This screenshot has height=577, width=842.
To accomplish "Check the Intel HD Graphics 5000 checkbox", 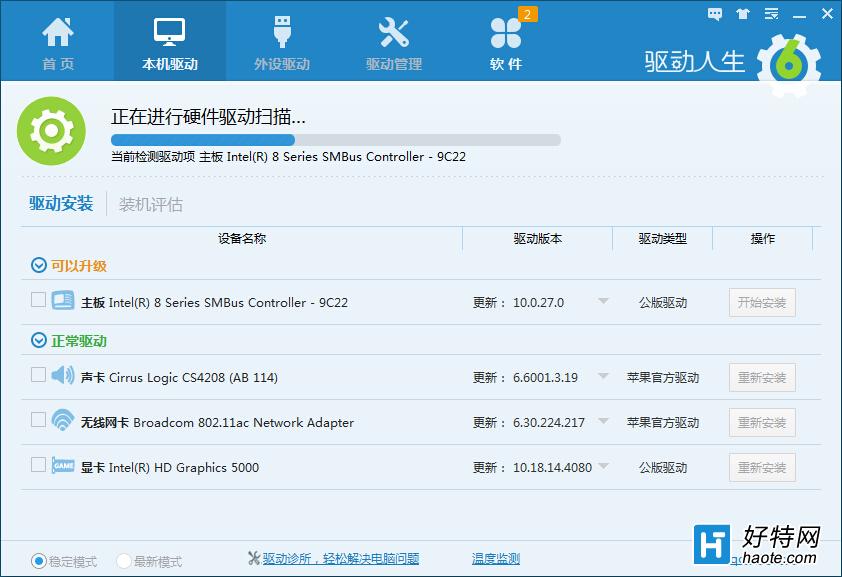I will [x=38, y=464].
